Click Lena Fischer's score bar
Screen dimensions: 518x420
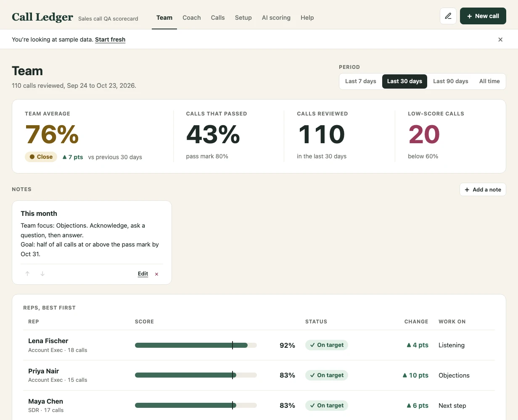click(196, 345)
